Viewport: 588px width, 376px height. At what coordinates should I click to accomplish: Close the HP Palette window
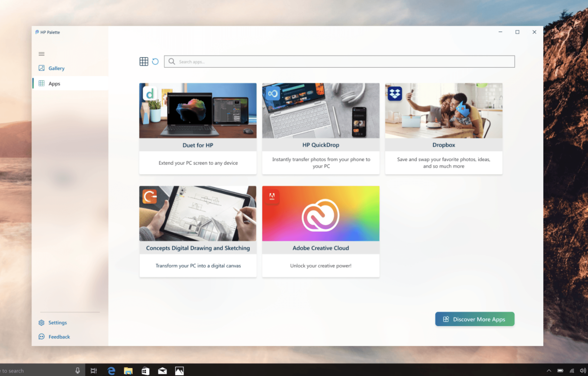(534, 32)
